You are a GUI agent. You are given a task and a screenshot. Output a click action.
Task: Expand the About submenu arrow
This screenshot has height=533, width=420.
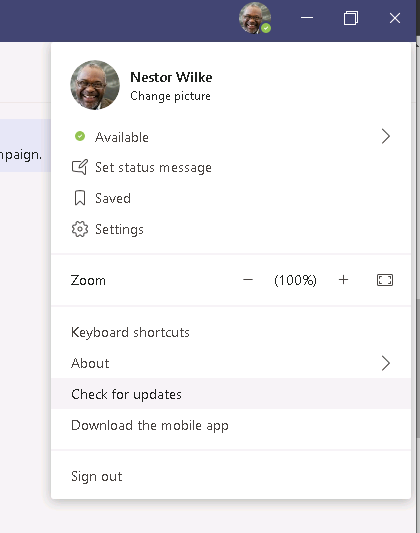click(x=385, y=363)
